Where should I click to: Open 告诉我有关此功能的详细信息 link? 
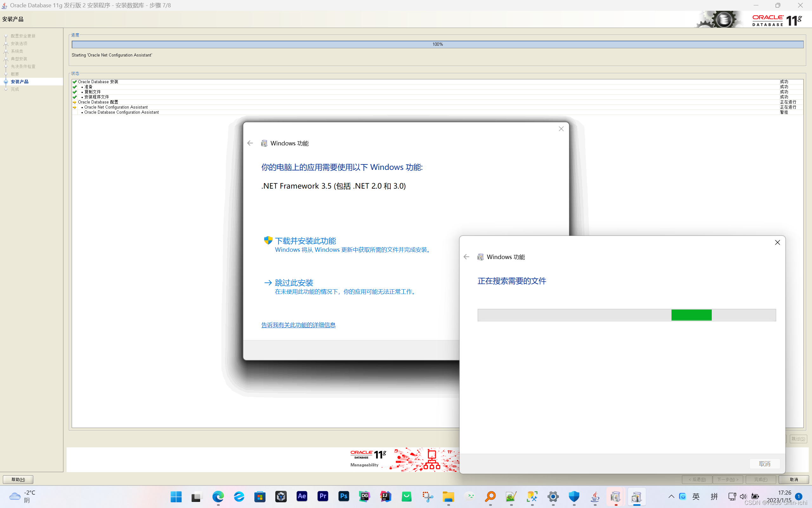click(298, 325)
